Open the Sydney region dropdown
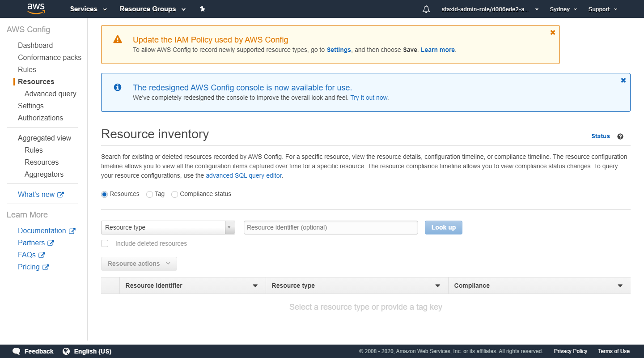Image resolution: width=644 pixels, height=358 pixels. pos(563,9)
